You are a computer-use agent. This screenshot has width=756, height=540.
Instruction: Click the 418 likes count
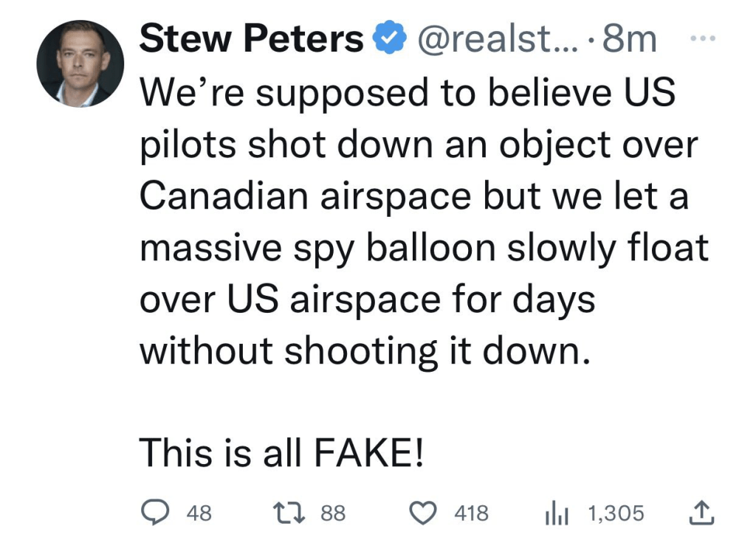click(x=471, y=513)
